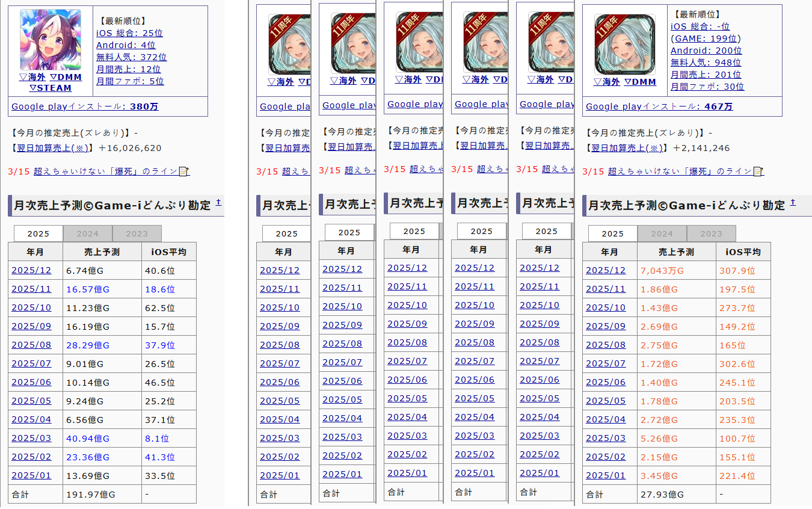Viewport: 812px width, 509px height.
Task: Open the 2025/06 link in the 10.14億G row
Action: pos(31,383)
